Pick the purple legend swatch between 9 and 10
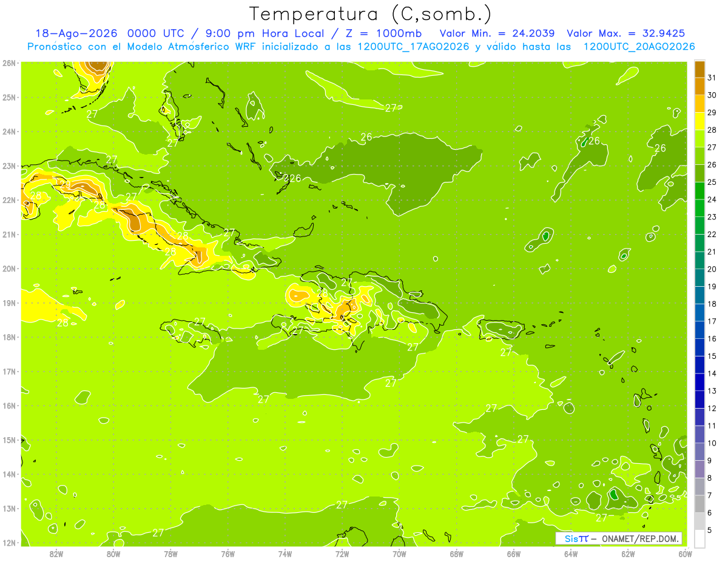 [699, 452]
